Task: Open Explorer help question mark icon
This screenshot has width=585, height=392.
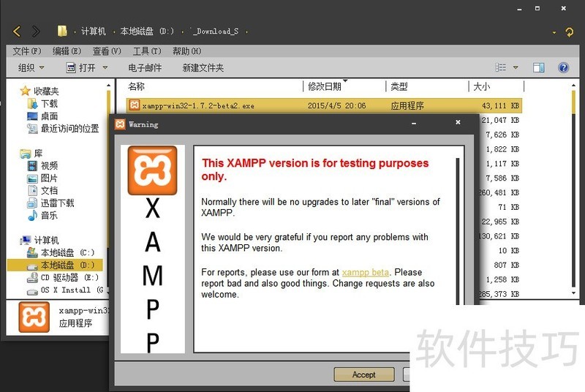Action: (x=563, y=67)
